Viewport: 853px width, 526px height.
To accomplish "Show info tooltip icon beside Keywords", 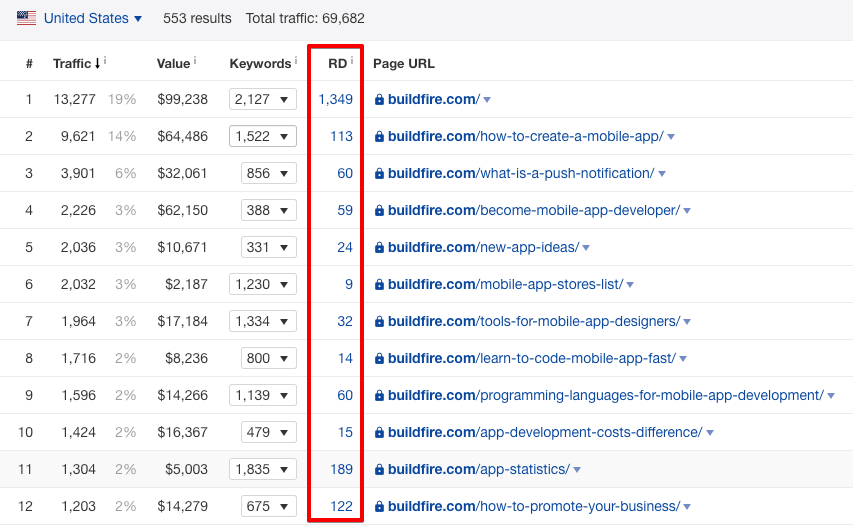I will [296, 61].
